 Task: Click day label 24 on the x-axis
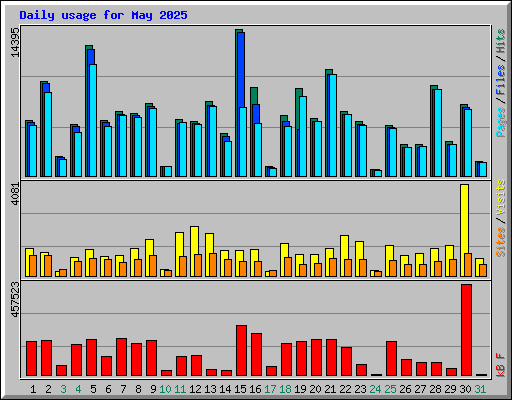pyautogui.click(x=375, y=389)
